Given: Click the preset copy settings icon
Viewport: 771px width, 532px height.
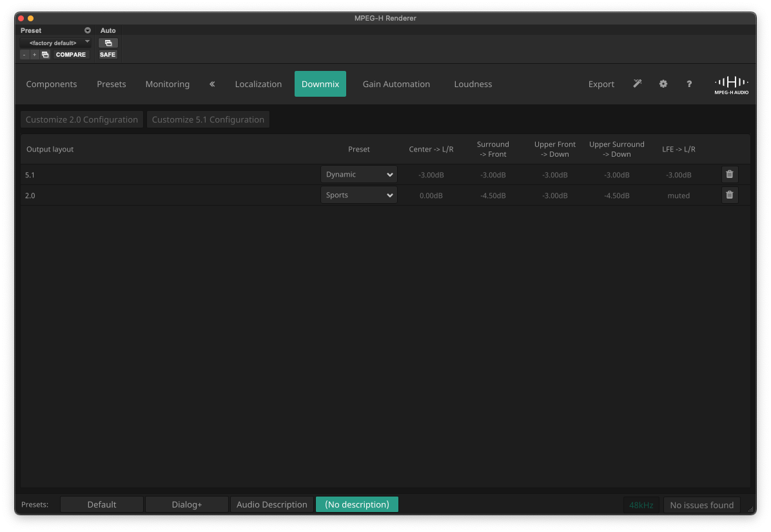Looking at the screenshot, I should tap(45, 55).
